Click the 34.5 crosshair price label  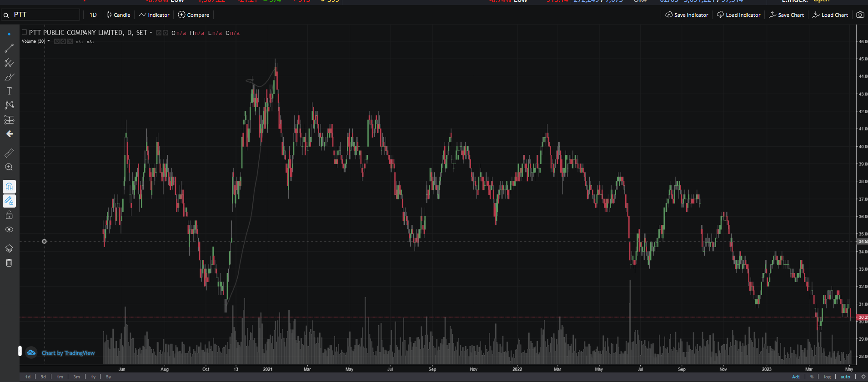point(862,241)
